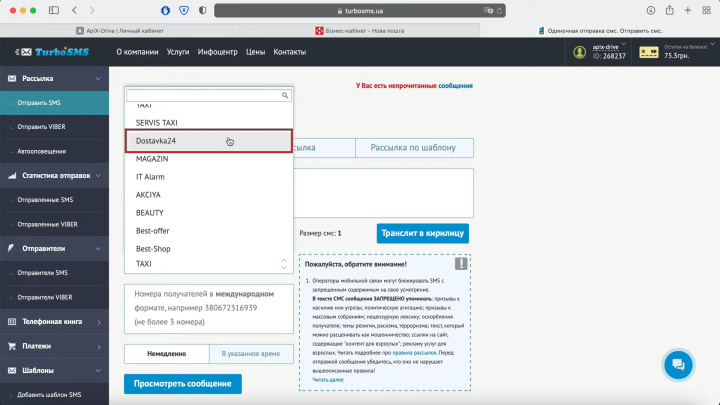Open правила рассылок link
The height and width of the screenshot is (405, 720).
pos(414,353)
